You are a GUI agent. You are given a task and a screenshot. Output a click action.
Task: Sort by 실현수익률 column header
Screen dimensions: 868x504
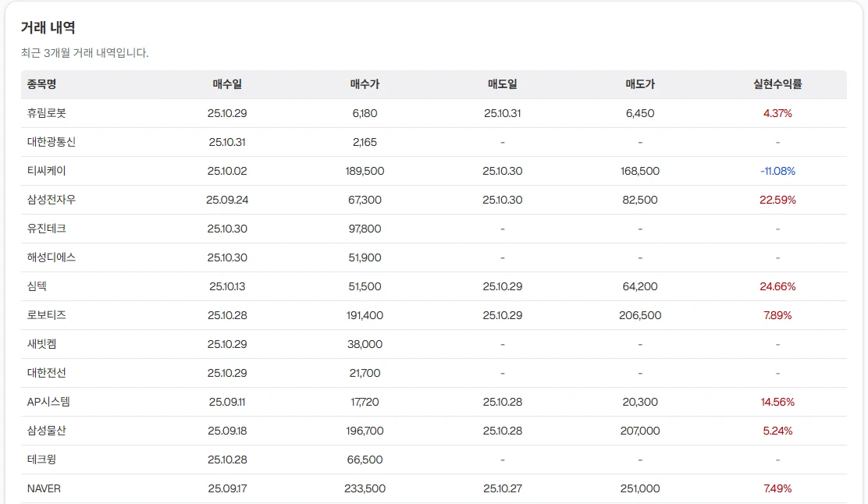coord(777,84)
